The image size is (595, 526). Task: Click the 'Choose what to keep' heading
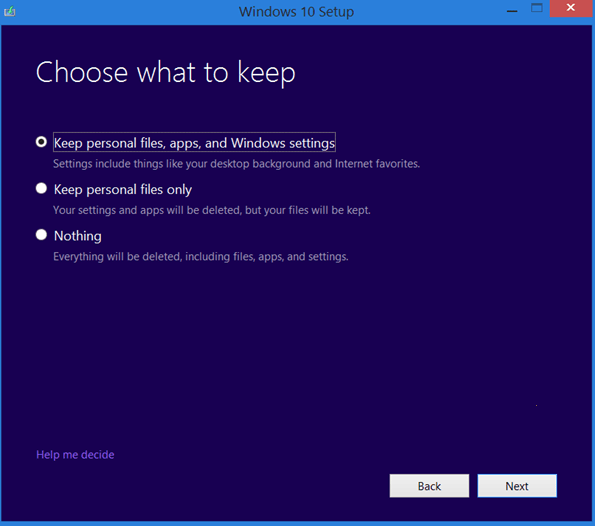(x=165, y=72)
